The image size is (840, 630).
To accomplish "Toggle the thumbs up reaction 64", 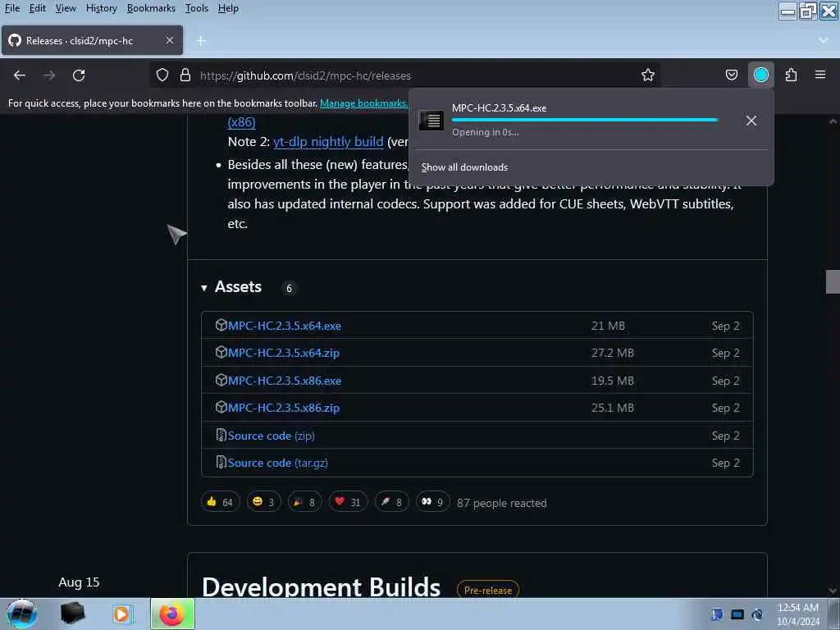I will [220, 503].
